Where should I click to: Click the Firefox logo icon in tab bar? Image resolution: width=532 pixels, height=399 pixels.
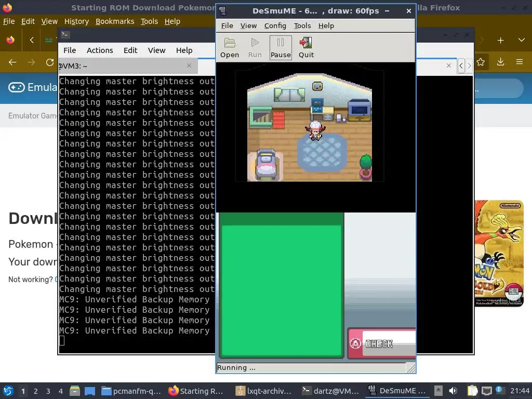pyautogui.click(x=10, y=40)
